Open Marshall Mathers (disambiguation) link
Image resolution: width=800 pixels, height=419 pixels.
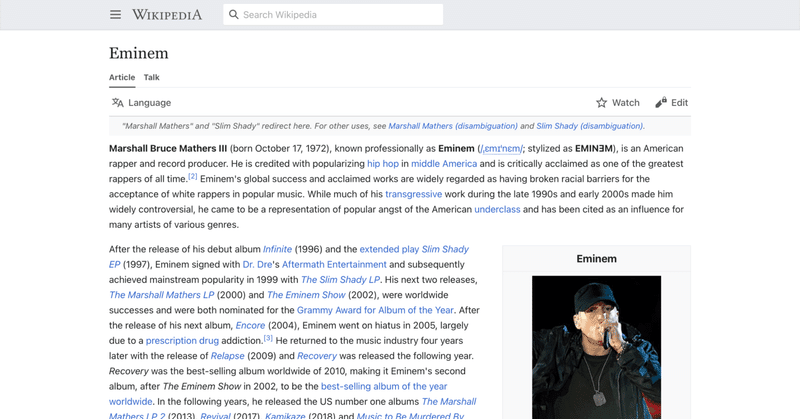click(x=453, y=126)
